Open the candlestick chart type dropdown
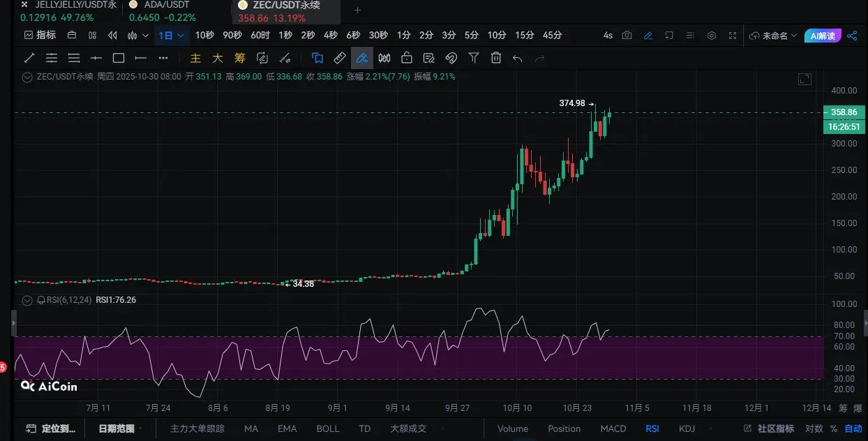Screen dimensions: 868x441 (x=139, y=35)
